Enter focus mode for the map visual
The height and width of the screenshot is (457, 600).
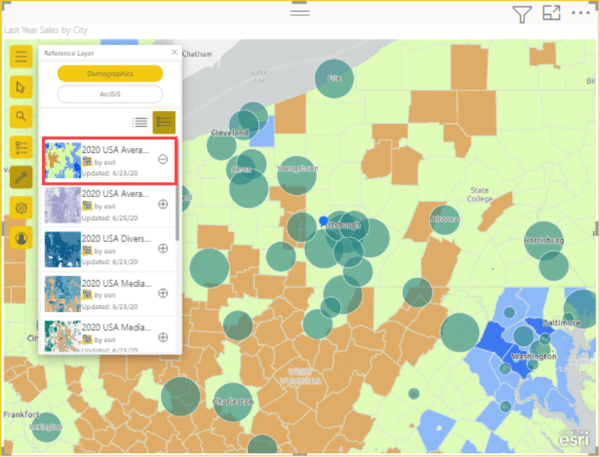pos(551,14)
